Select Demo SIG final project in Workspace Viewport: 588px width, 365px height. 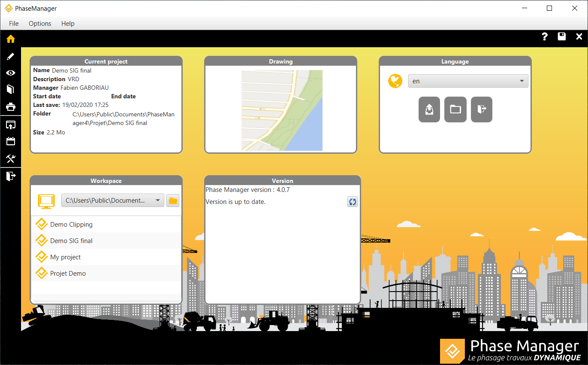pyautogui.click(x=106, y=241)
